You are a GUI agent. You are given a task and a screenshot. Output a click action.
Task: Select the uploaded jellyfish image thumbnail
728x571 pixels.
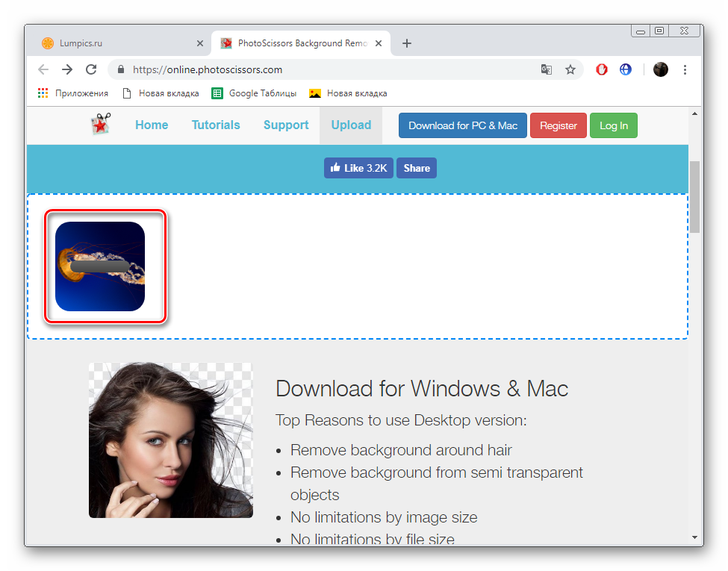tap(100, 266)
